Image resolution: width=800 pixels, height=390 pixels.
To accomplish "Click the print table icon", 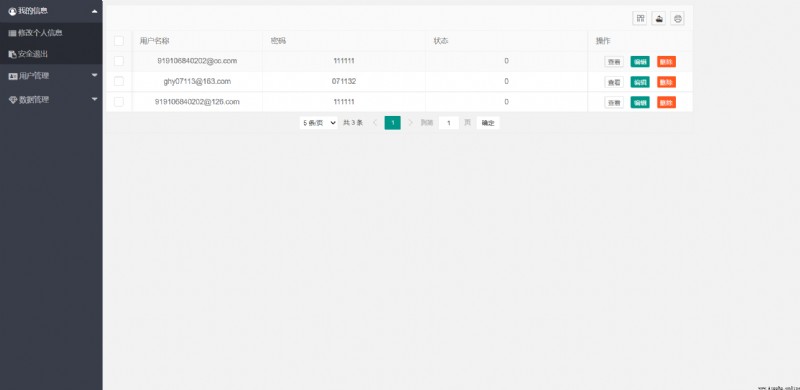I will click(678, 18).
